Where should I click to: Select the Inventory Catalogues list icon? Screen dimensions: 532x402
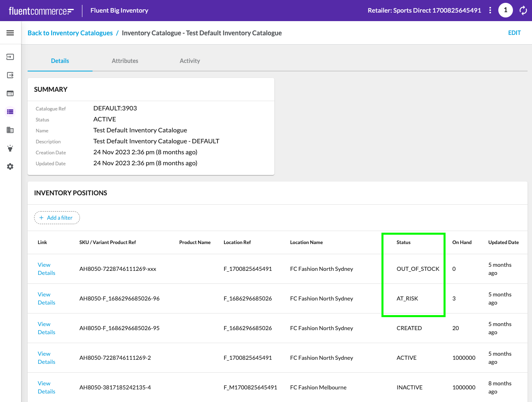[x=10, y=112]
